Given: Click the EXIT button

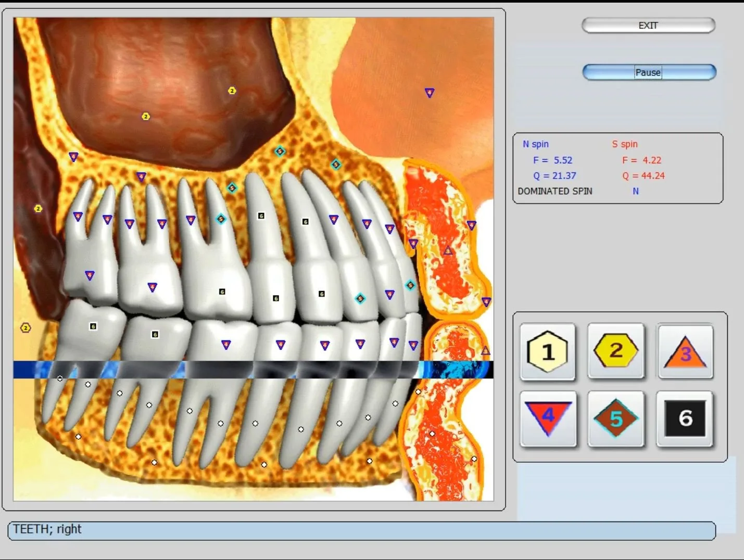Looking at the screenshot, I should [x=648, y=25].
